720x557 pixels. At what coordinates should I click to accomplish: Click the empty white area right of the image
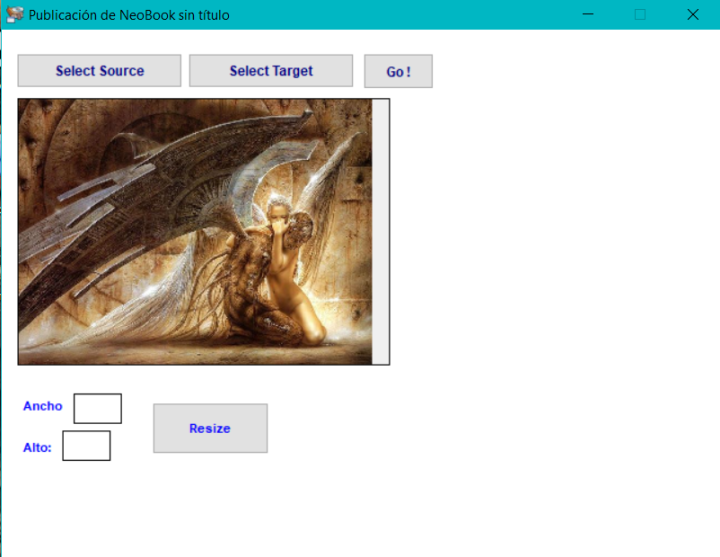pyautogui.click(x=550, y=250)
